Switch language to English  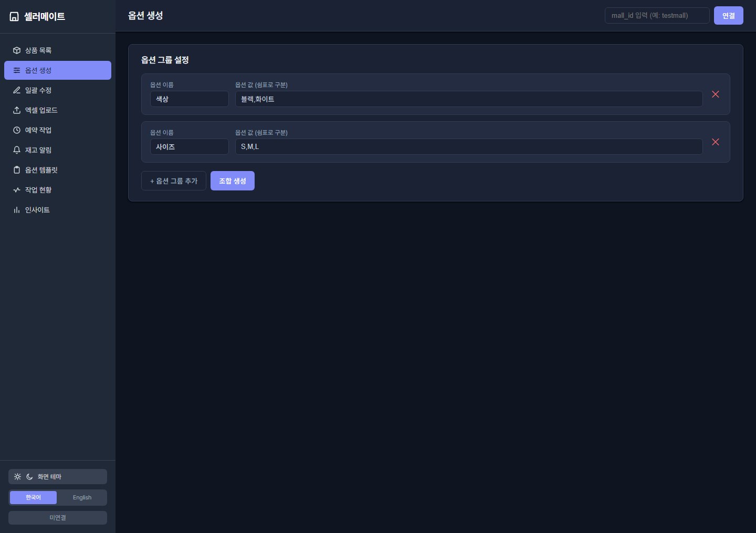coord(82,497)
